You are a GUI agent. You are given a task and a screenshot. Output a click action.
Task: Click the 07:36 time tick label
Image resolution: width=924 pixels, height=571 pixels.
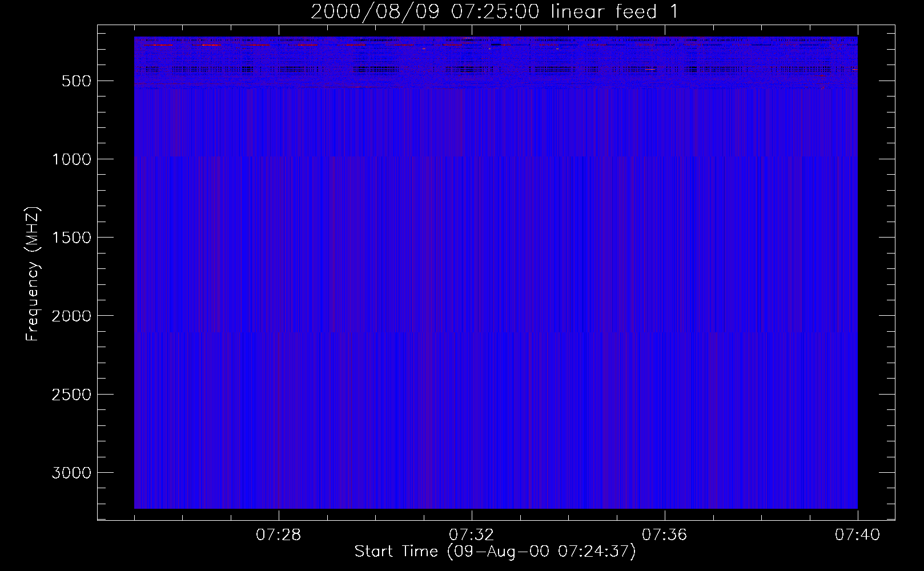665,535
